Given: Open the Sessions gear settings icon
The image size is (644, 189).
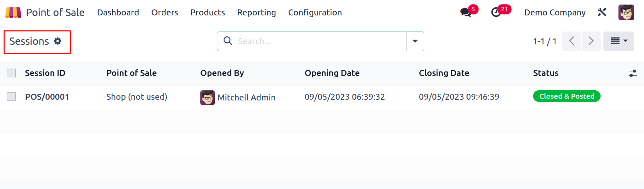Looking at the screenshot, I should point(58,41).
